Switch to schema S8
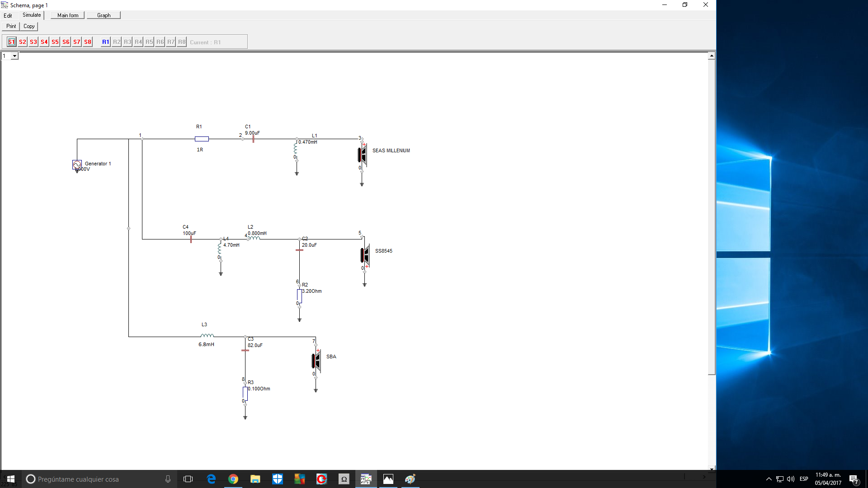 coord(88,42)
